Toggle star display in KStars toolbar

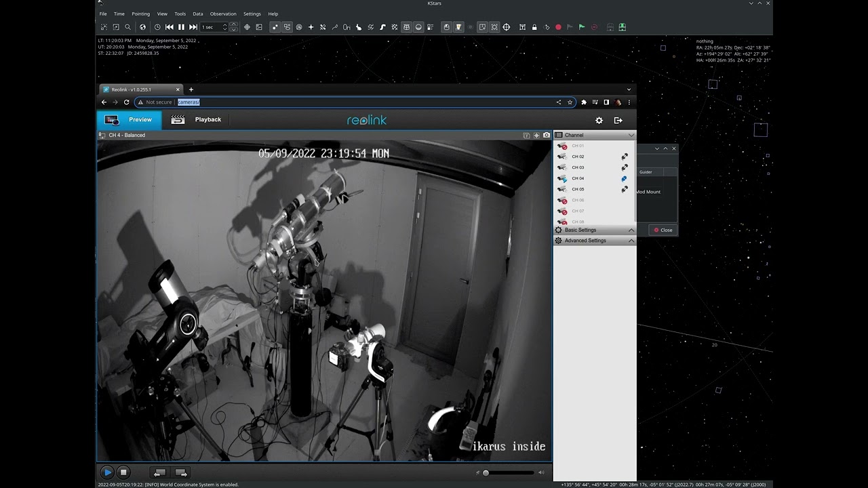click(x=274, y=27)
